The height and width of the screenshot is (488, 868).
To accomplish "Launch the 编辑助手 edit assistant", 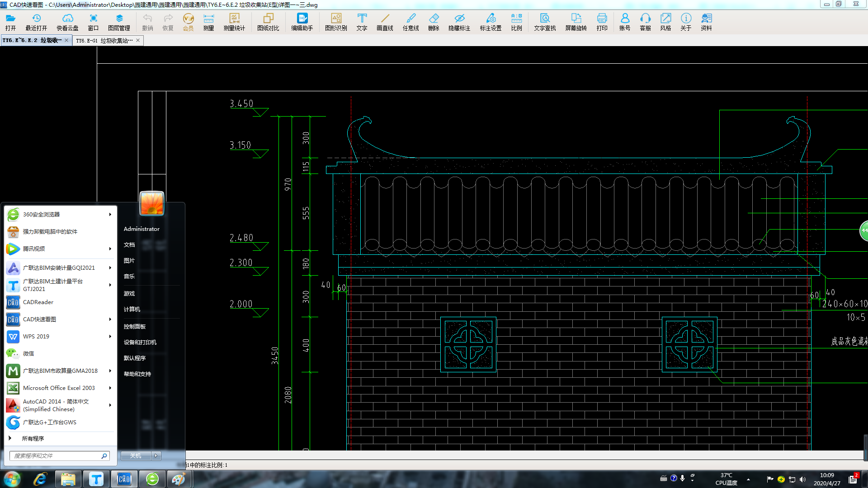I will 302,22.
